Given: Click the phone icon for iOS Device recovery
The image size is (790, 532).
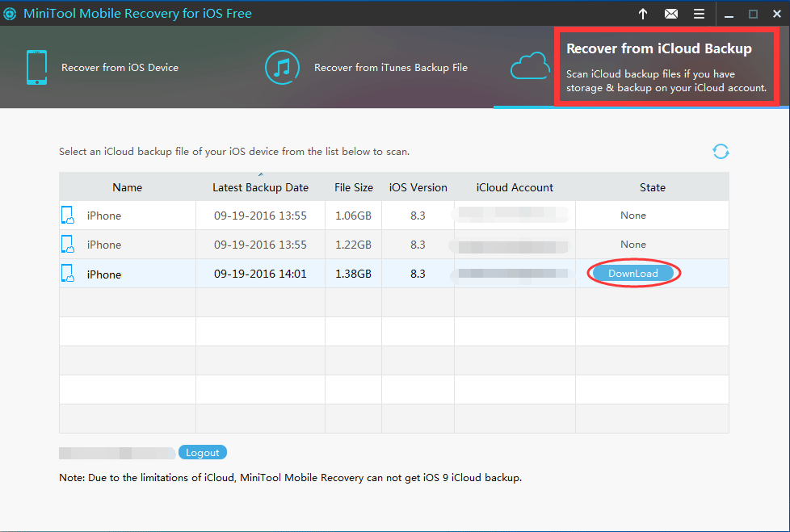Looking at the screenshot, I should 37,68.
